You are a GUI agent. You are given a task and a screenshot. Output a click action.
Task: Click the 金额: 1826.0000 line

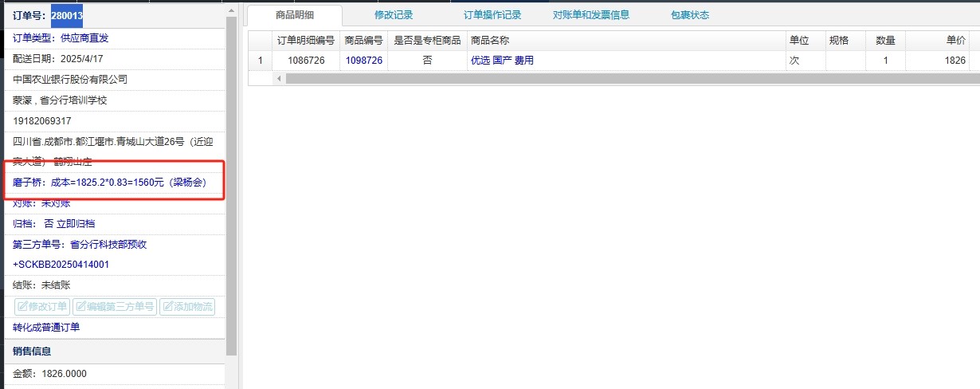pos(49,373)
